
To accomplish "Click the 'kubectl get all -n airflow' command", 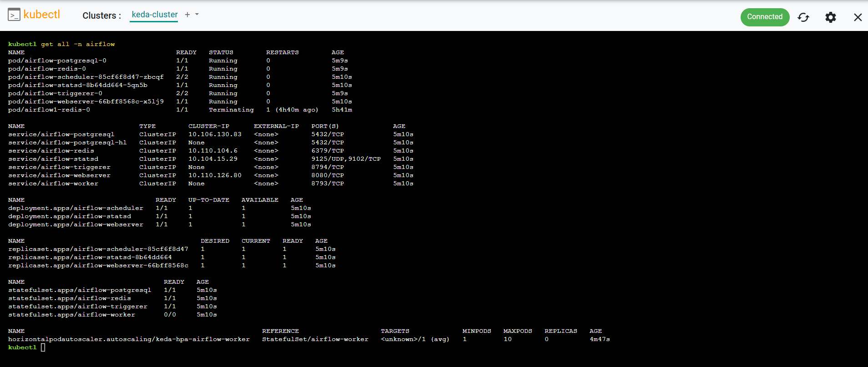I will pyautogui.click(x=61, y=44).
